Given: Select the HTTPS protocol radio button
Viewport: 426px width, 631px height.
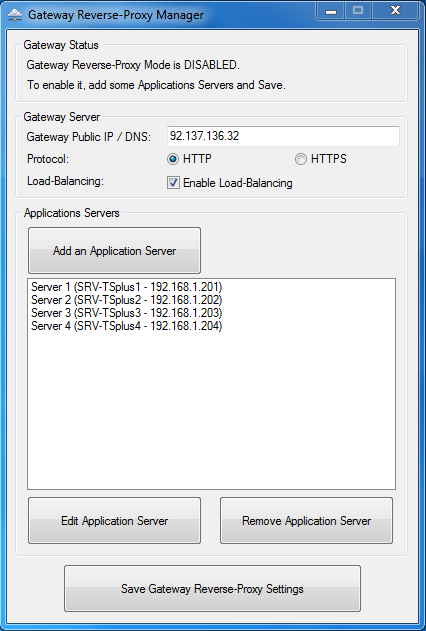Looking at the screenshot, I should (300, 159).
